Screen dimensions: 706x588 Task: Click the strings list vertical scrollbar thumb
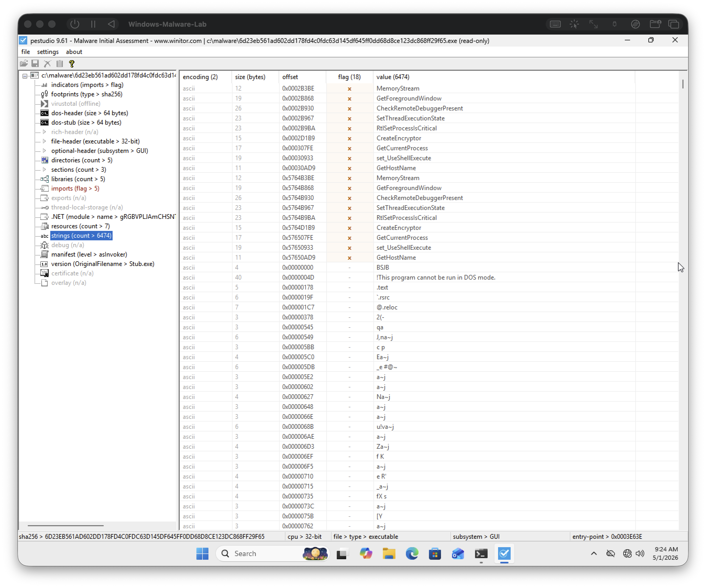(x=683, y=84)
